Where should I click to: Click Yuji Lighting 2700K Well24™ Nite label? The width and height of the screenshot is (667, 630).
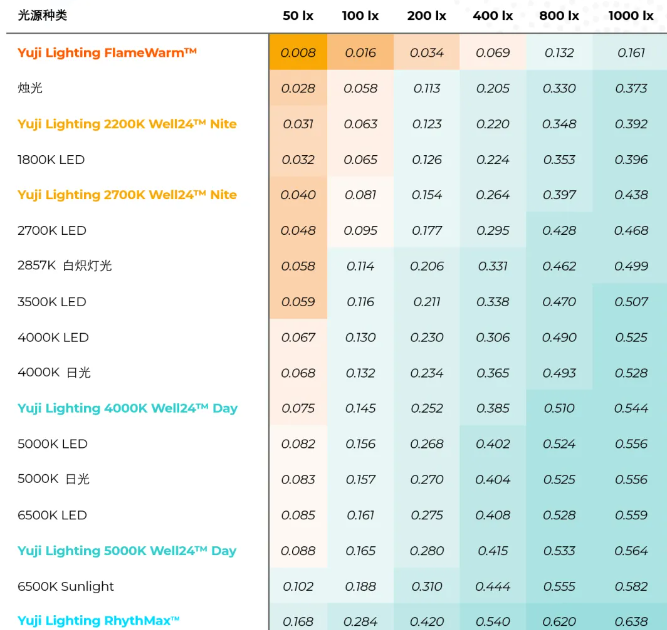(127, 195)
